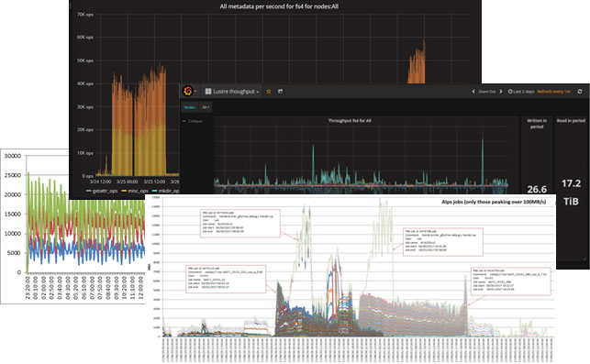Select the 30000 axis label in left chart

click(13, 156)
